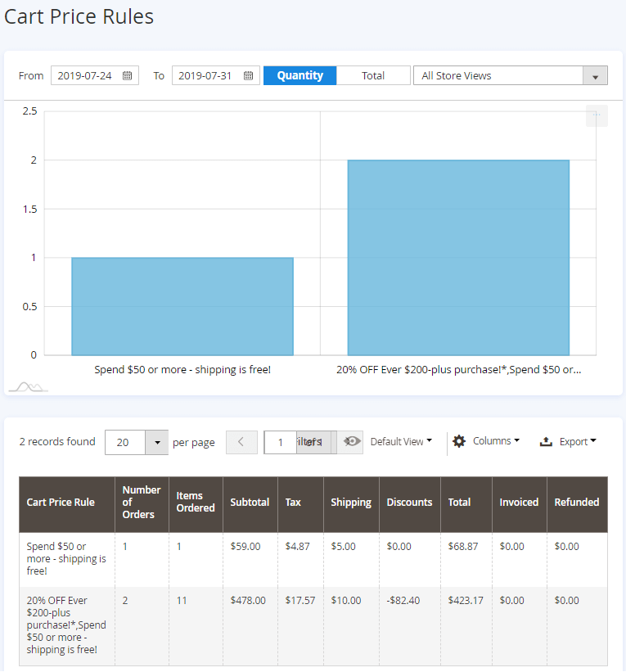Image resolution: width=626 pixels, height=672 pixels.
Task: Click chart label '20% OFF Ever $200-plus purchase!*'
Action: [x=458, y=369]
